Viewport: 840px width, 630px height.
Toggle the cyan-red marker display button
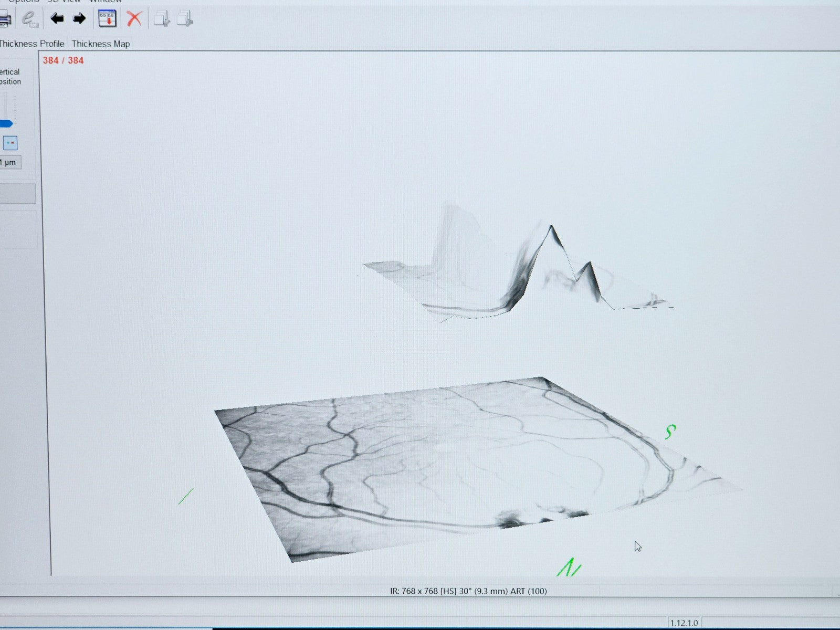pos(10,142)
